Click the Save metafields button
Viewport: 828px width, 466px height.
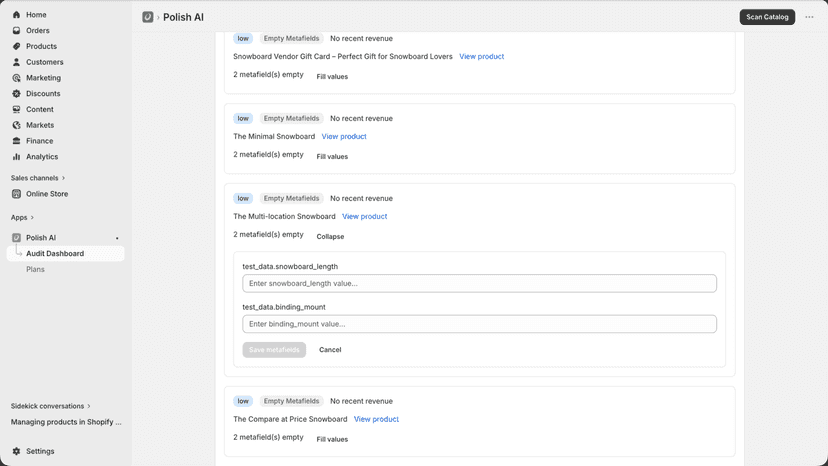tap(274, 350)
